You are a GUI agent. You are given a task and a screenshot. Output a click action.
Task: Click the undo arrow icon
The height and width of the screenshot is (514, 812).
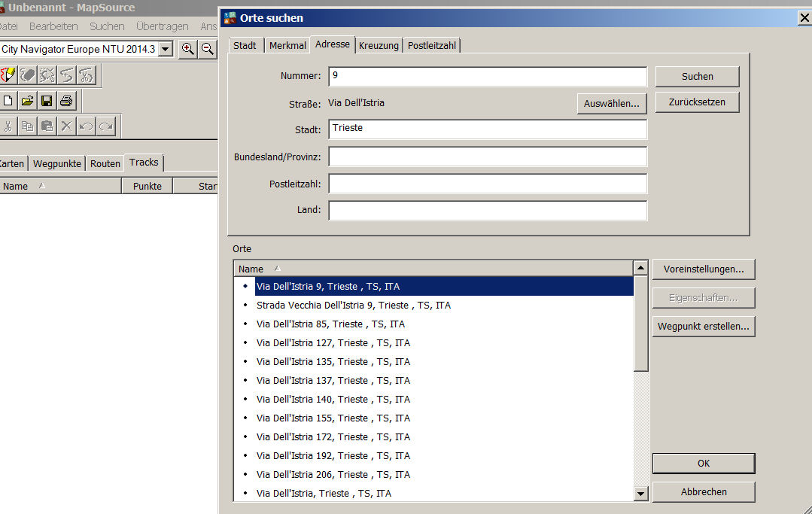pyautogui.click(x=86, y=126)
